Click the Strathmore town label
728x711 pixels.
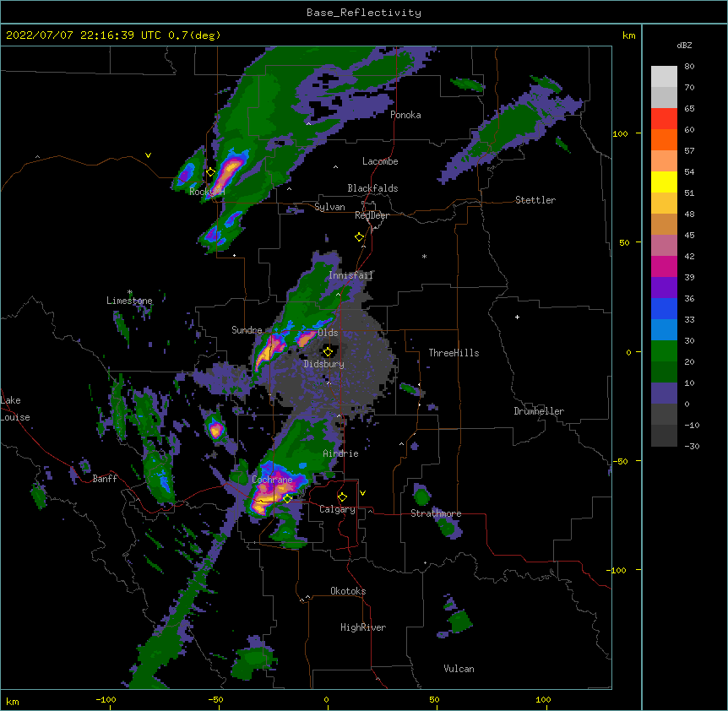coord(436,513)
